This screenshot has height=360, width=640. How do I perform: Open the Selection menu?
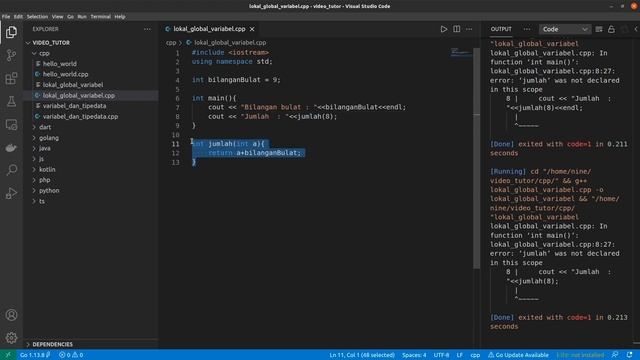[37, 17]
